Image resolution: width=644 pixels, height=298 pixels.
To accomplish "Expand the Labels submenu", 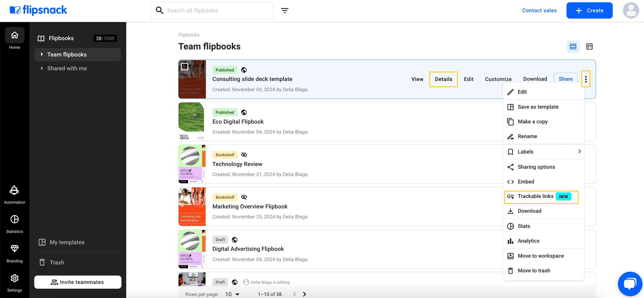I will click(544, 152).
